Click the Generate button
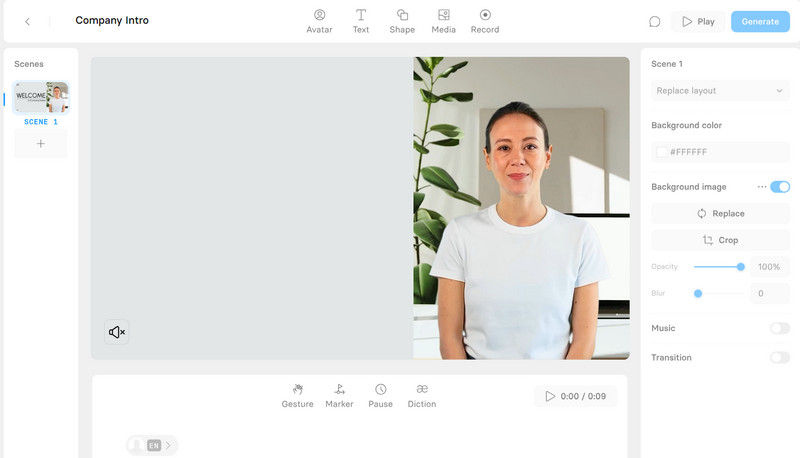 (759, 21)
